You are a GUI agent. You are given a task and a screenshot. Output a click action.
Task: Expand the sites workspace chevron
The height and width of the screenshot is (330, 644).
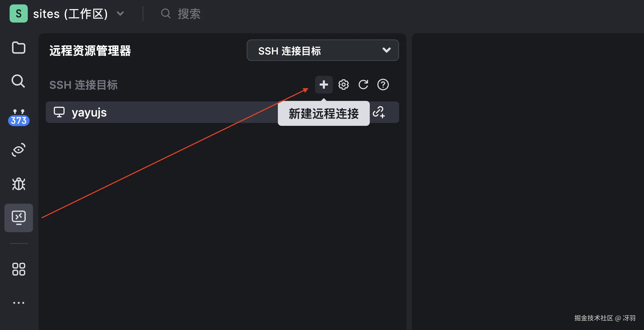tap(120, 13)
